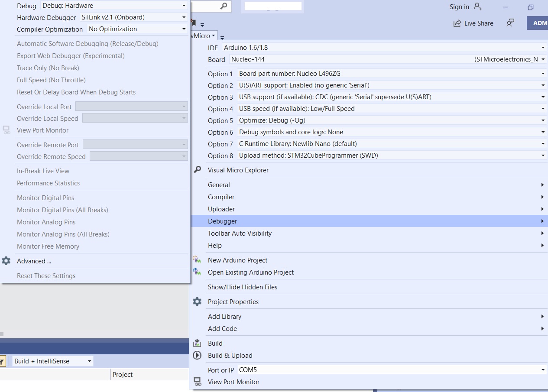Click the Live Share icon
The height and width of the screenshot is (392, 548).
pos(457,23)
